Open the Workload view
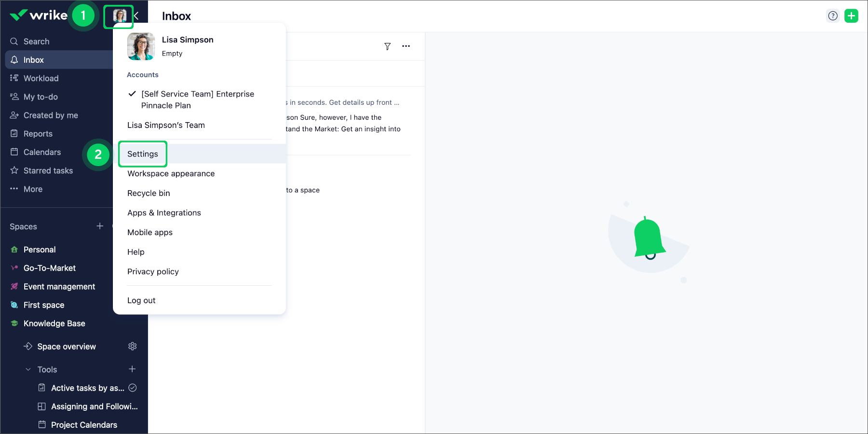The image size is (868, 434). pyautogui.click(x=41, y=78)
